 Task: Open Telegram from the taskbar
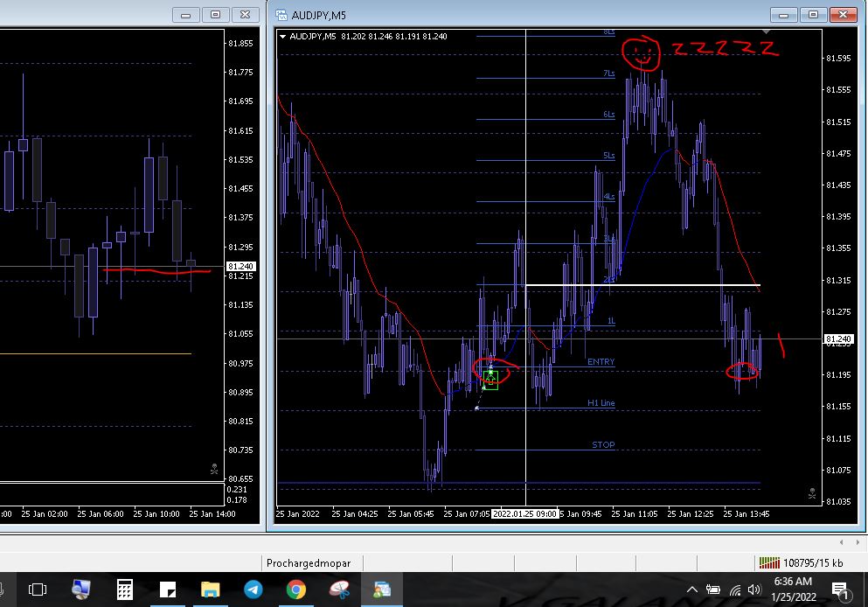coord(253,590)
